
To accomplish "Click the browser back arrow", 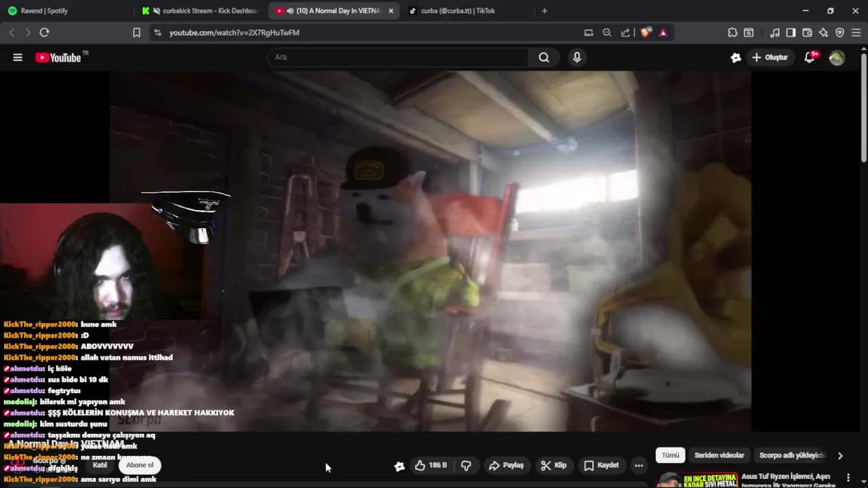I will (x=12, y=33).
